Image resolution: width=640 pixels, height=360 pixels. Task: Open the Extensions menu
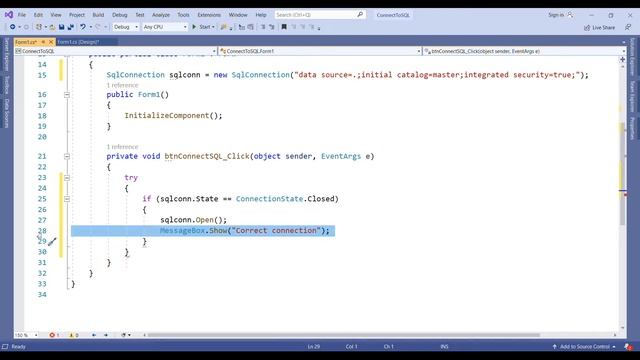[209, 15]
